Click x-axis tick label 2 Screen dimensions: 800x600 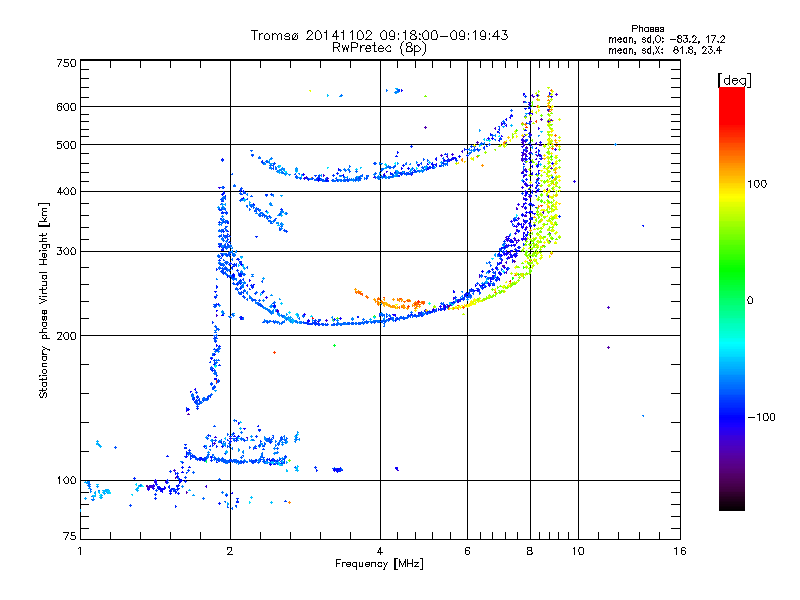coord(230,551)
